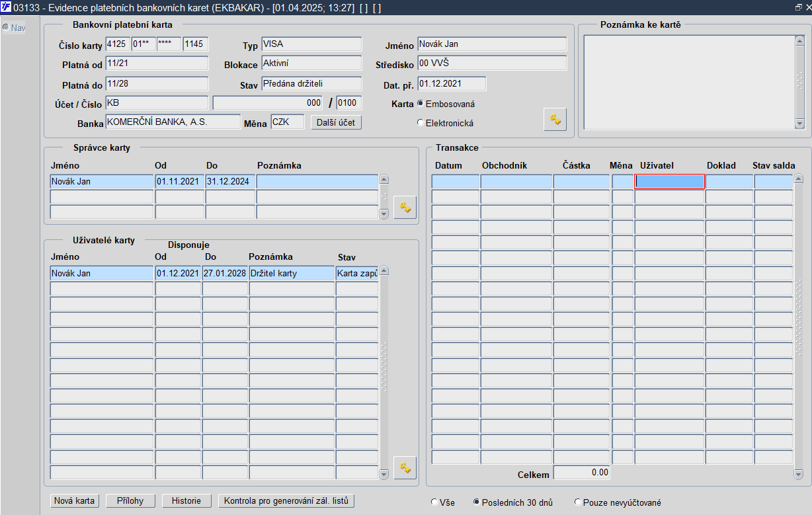Click the Blokace field showing Aktivní

click(x=311, y=63)
